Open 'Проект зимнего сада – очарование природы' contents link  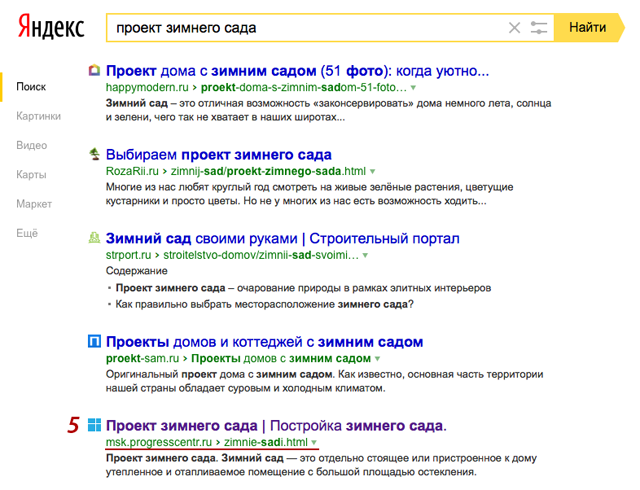[303, 288]
